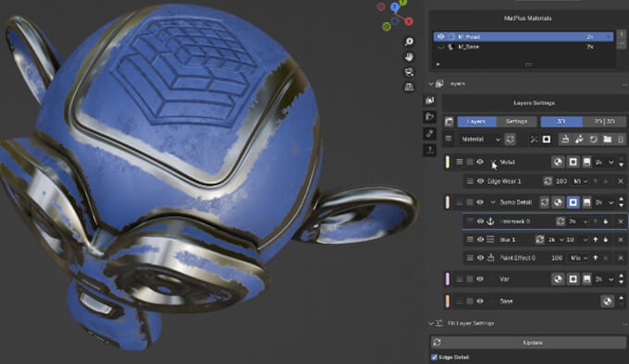Collapse the Layers panel section
Screen dimensions: 629x364
pos(431,84)
